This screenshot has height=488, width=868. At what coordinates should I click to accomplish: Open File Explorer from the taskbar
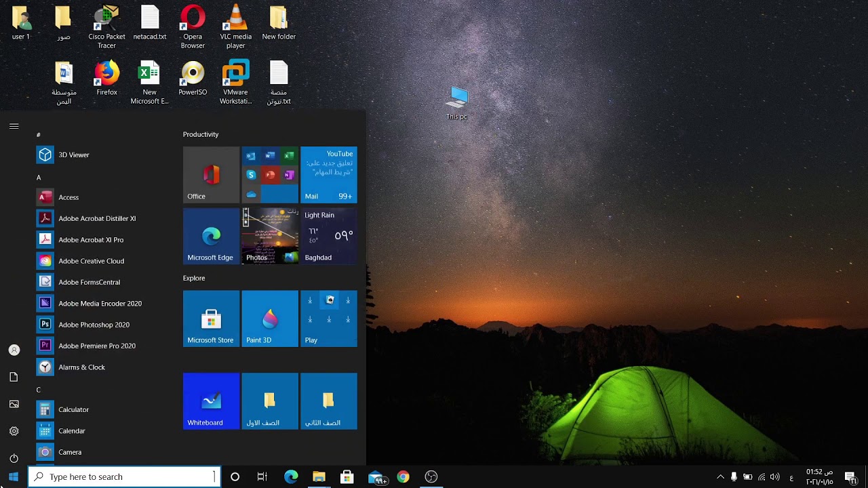319,477
